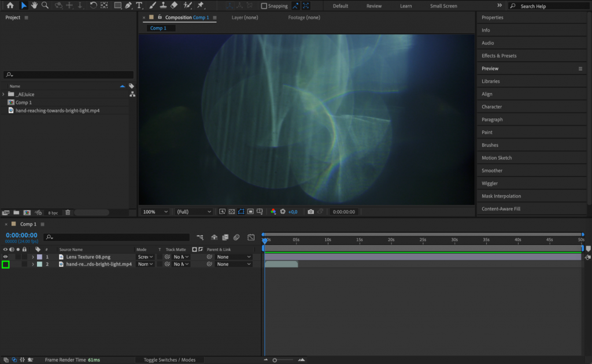Screen dimensions: 592x364
Task: Select the Pen tool
Action: [x=128, y=6]
